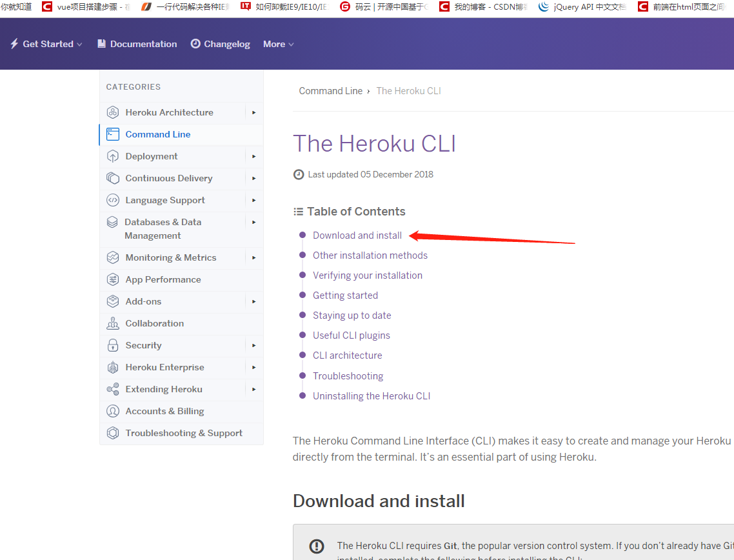Viewport: 734px width, 560px height.
Task: Click the info icon in the Git notice box
Action: click(x=317, y=546)
